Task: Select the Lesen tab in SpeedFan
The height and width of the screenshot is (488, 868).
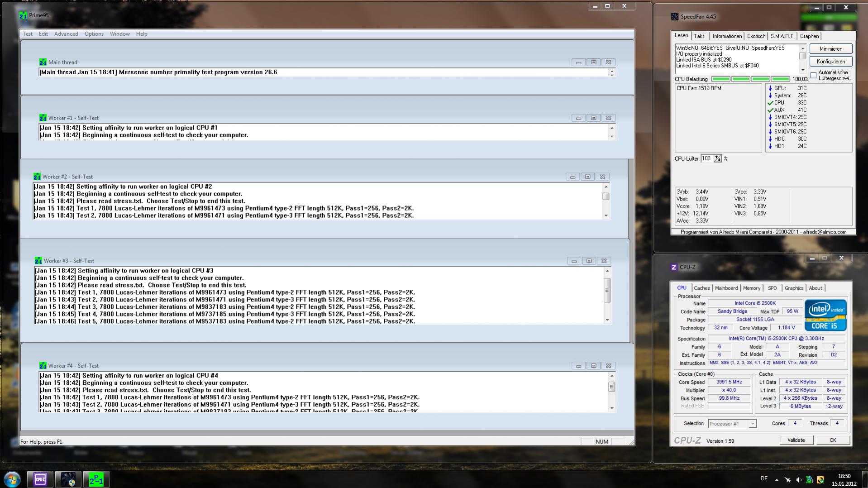Action: pyautogui.click(x=681, y=35)
